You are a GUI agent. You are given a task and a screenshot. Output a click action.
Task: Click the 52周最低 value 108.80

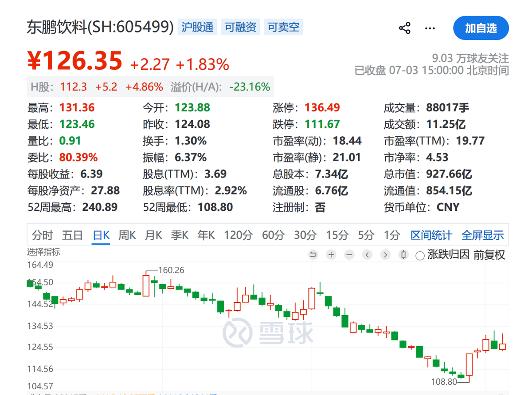point(215,207)
